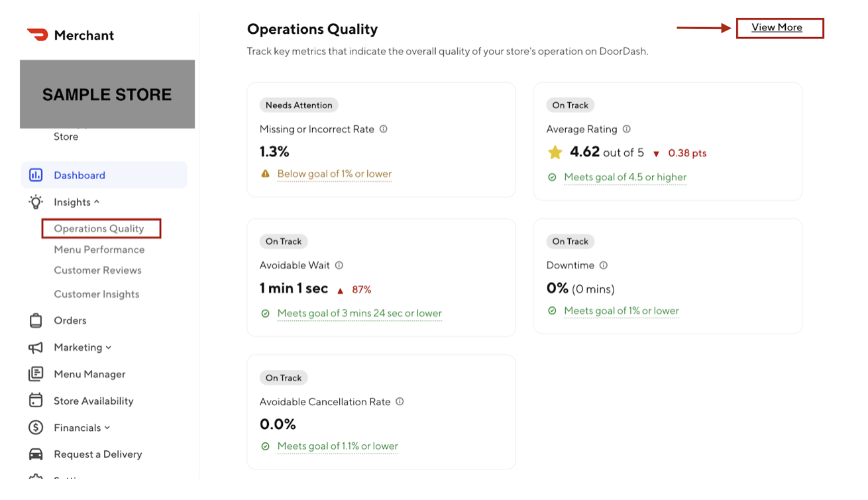Open the Below goal of 1% link
The width and height of the screenshot is (868, 500).
click(x=335, y=174)
